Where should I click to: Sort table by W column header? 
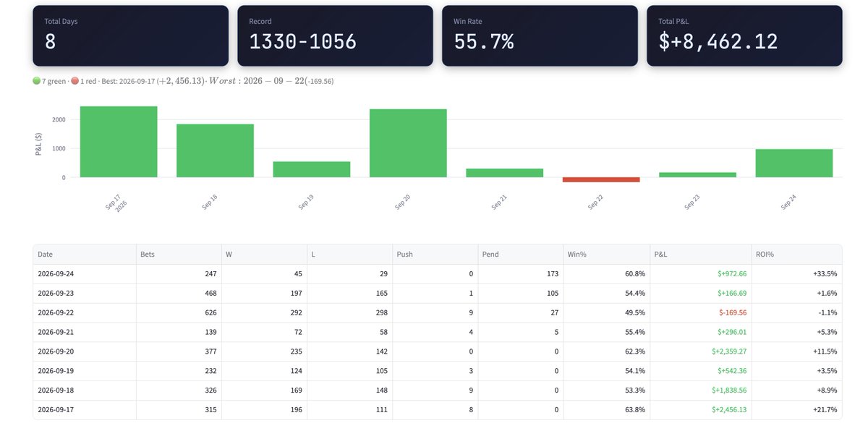click(x=264, y=255)
